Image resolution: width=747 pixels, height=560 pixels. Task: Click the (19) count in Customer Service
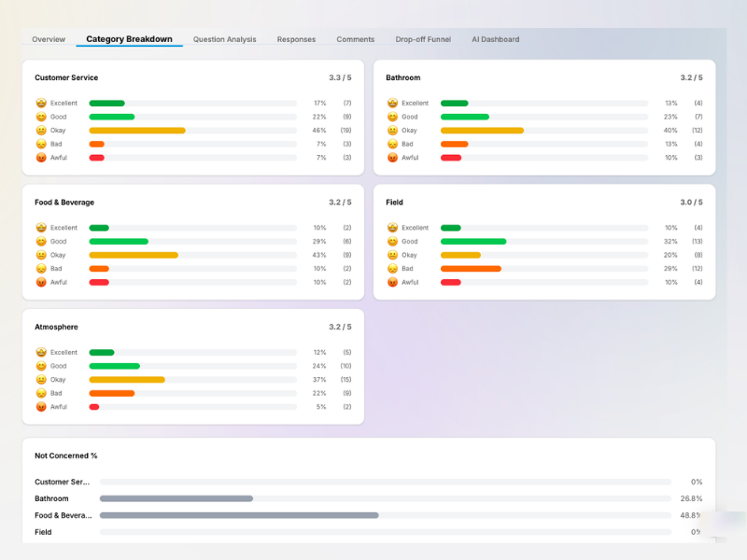pyautogui.click(x=345, y=131)
